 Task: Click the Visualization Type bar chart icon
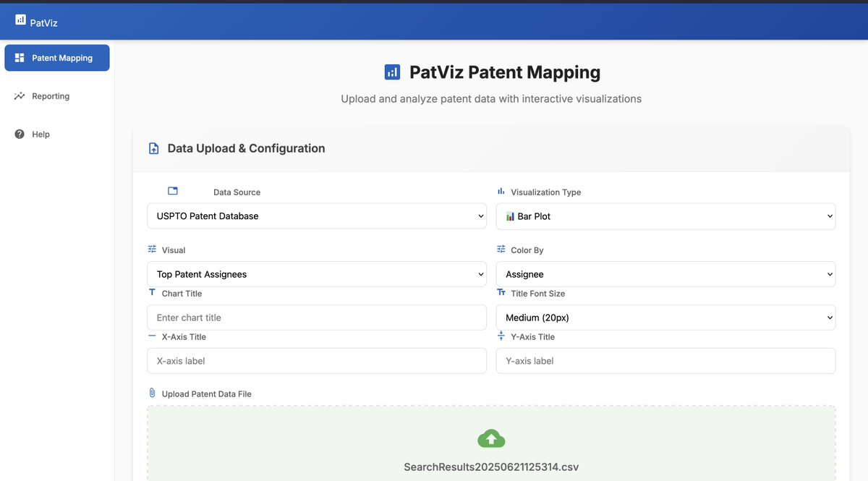(501, 191)
